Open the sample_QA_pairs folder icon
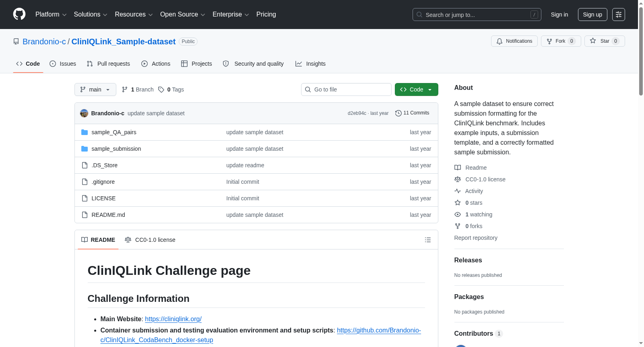 tap(85, 132)
